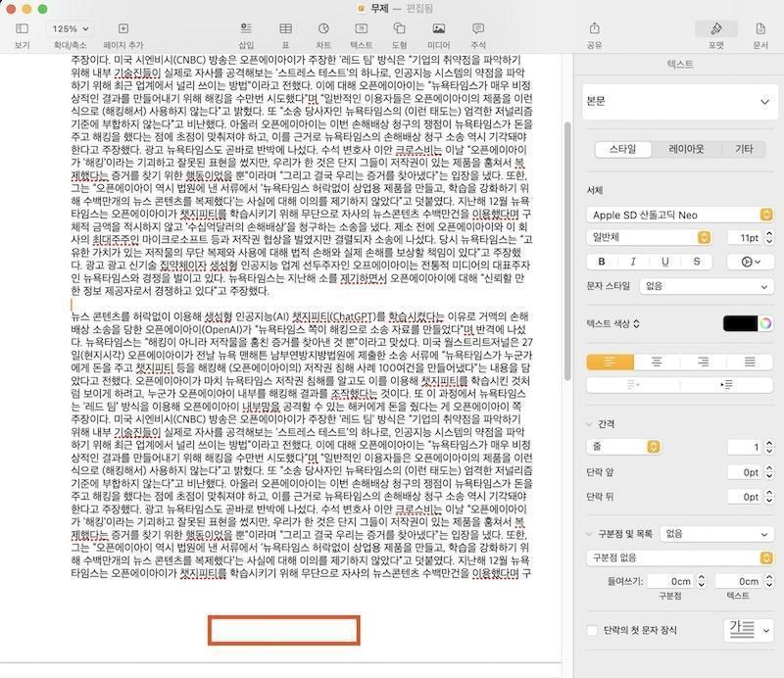
Task: Increase the paragraph indent
Action: (x=726, y=384)
